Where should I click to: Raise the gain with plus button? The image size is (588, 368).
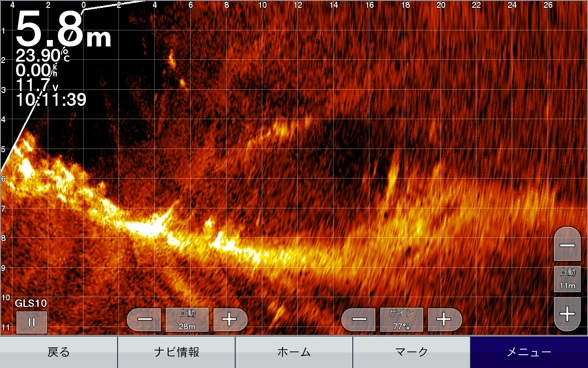445,319
